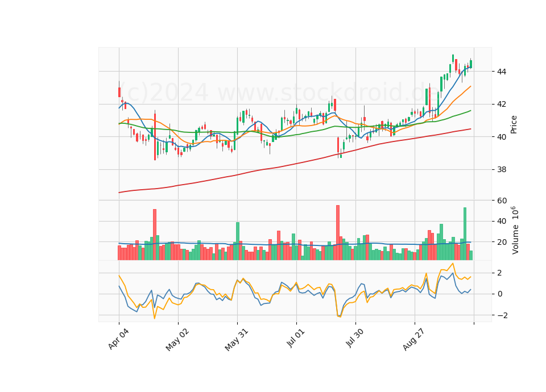Click the Aug 27 date label

tap(413, 339)
